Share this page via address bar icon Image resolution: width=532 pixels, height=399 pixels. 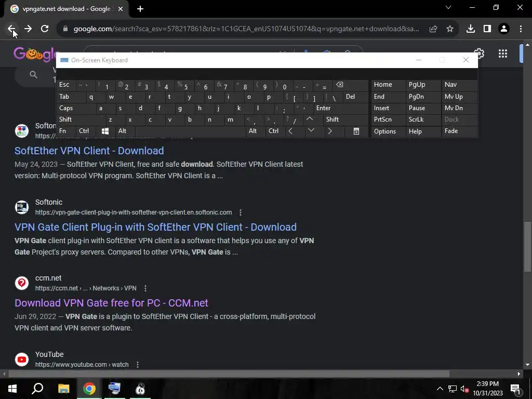pos(433,29)
